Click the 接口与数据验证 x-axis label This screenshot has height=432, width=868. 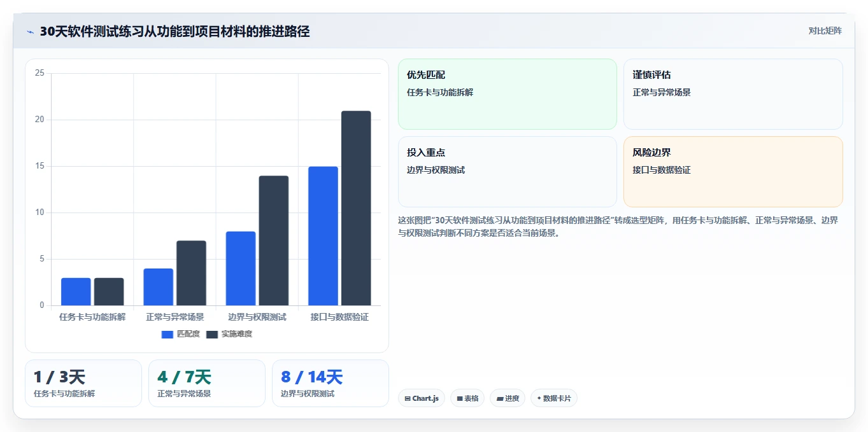coord(339,317)
